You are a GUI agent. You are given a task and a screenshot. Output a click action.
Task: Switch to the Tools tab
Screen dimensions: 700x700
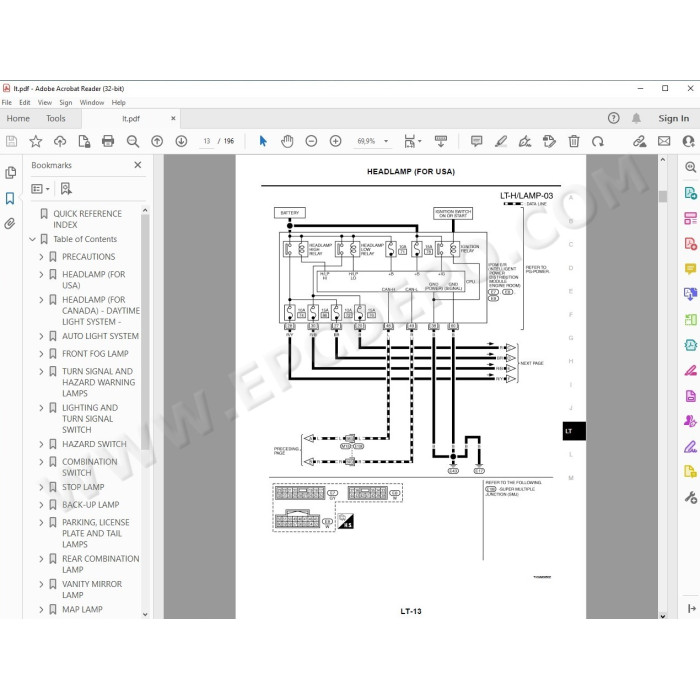click(x=56, y=118)
